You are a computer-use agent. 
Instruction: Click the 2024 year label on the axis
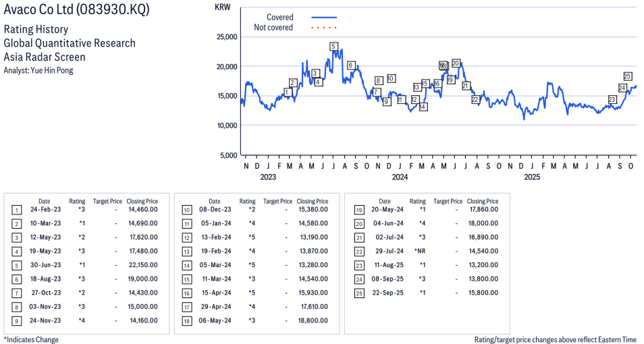click(x=400, y=177)
